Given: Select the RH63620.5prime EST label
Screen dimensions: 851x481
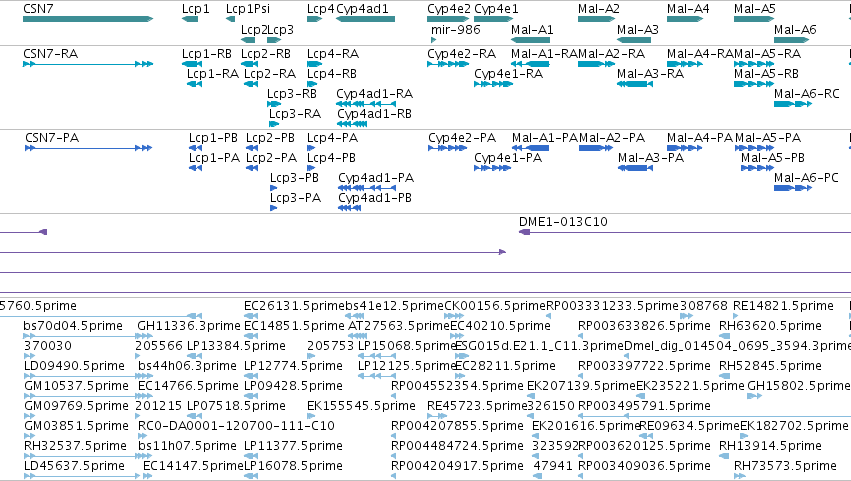Looking at the screenshot, I should [x=770, y=326].
